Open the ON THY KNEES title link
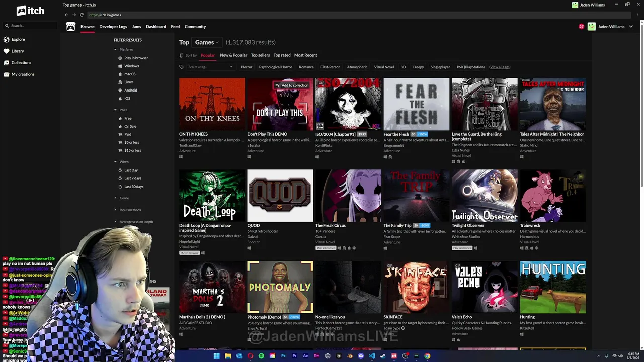This screenshot has width=644, height=362. (193, 134)
